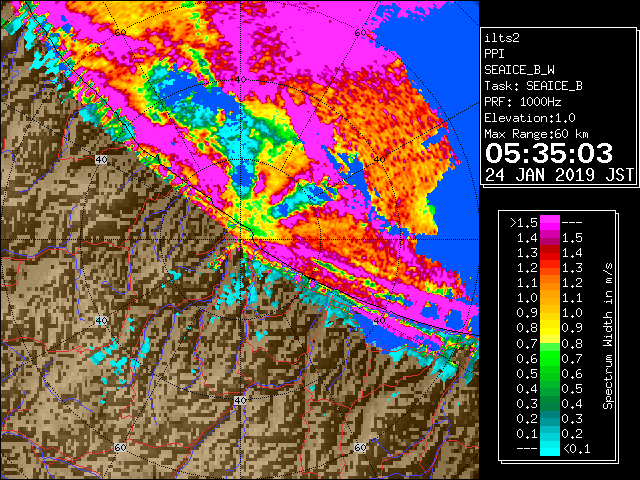This screenshot has height=480, width=640.
Task: Select the 'SEAICE_B_W' product label
Action: [519, 70]
